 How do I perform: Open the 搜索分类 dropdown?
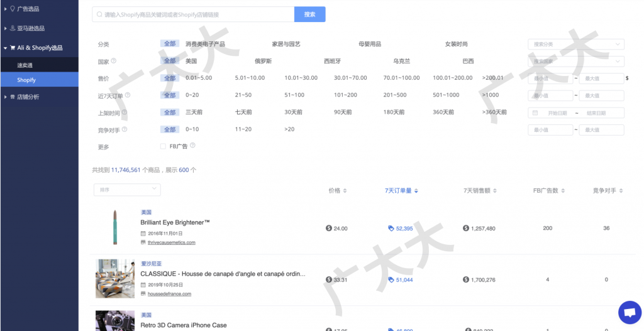576,45
